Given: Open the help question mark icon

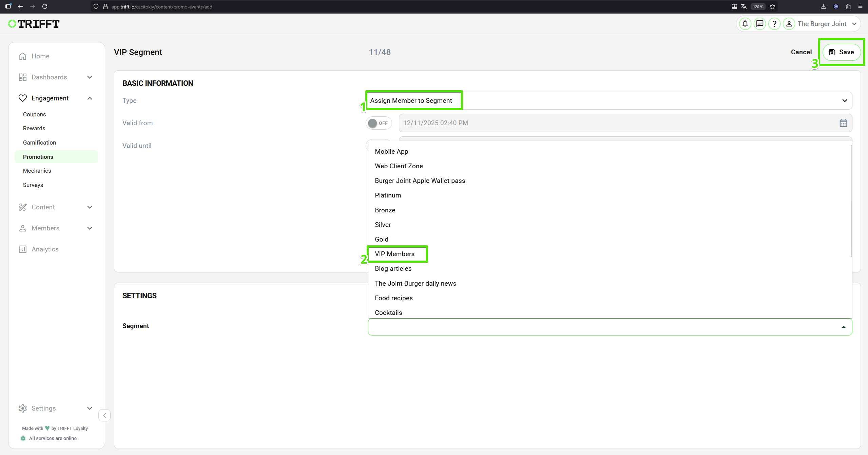Looking at the screenshot, I should point(774,23).
